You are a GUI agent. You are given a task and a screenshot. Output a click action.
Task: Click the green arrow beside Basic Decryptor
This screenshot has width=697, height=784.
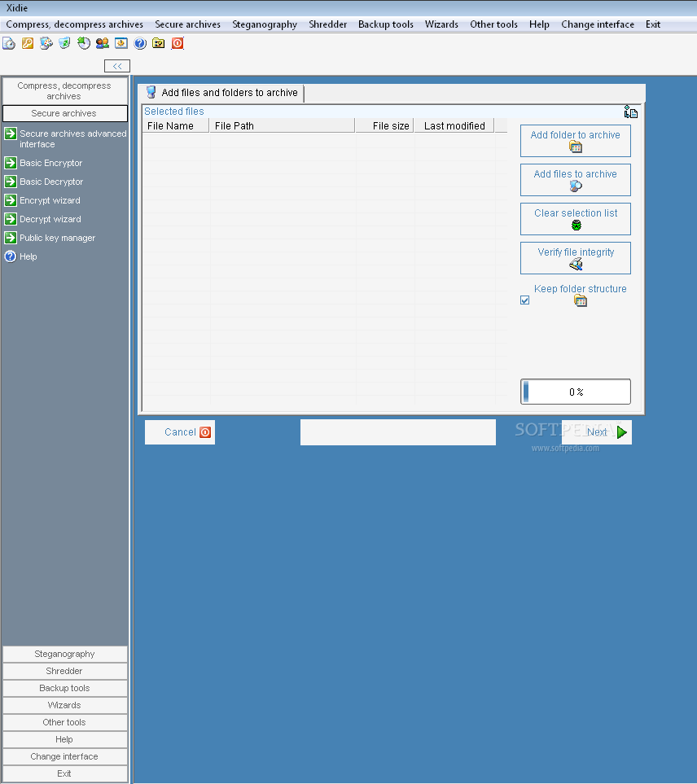pos(11,182)
